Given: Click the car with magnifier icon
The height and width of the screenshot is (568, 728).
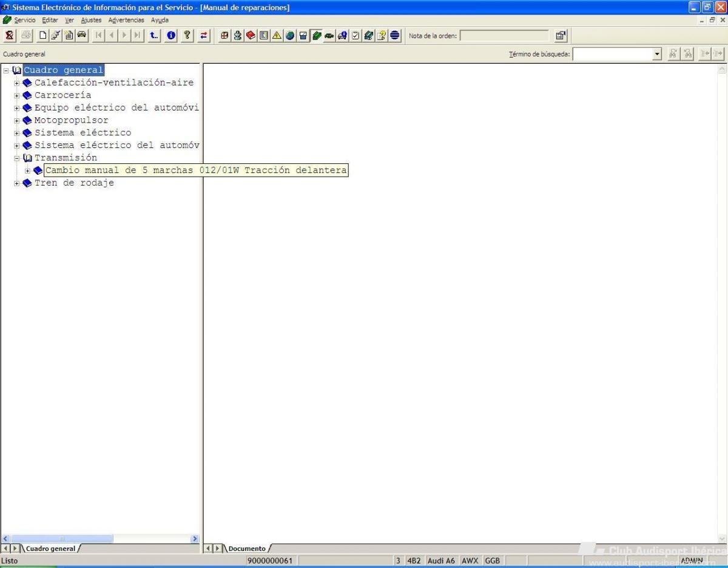Looking at the screenshot, I should click(x=342, y=35).
